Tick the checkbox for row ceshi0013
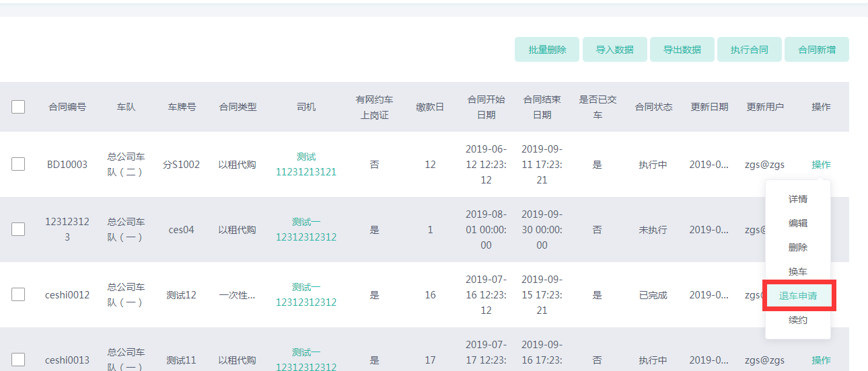This screenshot has width=868, height=371. pos(18,360)
